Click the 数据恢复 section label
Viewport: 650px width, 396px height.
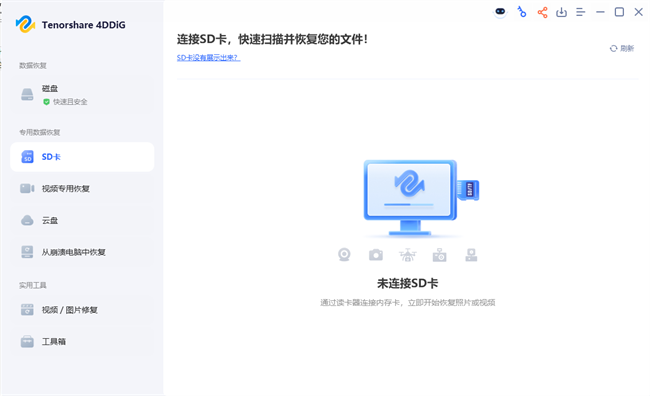(33, 66)
